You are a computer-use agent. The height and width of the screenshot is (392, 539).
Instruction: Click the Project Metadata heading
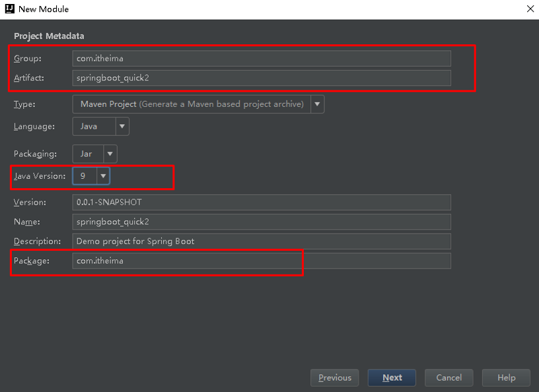[49, 36]
